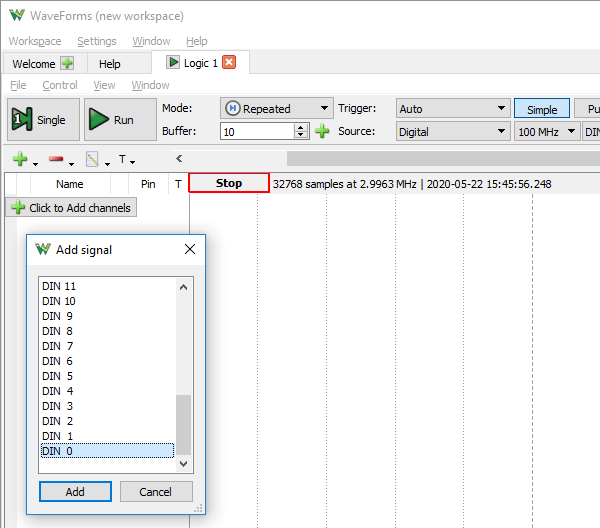Click the Pin column header
This screenshot has width=600, height=528.
[148, 184]
